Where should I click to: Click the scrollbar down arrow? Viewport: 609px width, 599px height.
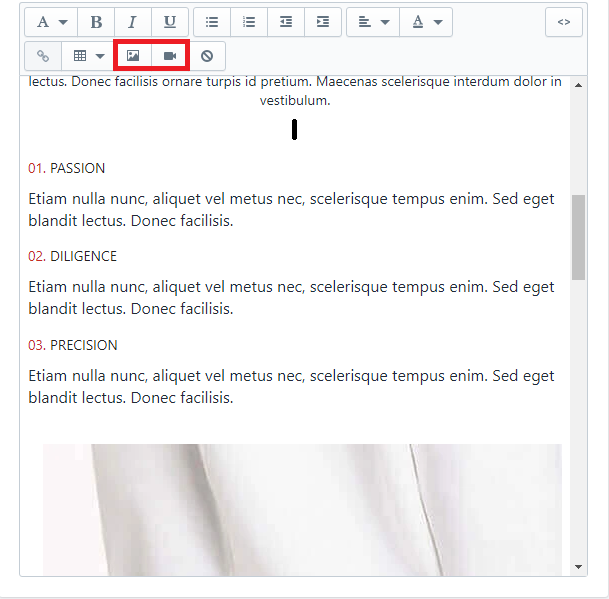point(578,567)
